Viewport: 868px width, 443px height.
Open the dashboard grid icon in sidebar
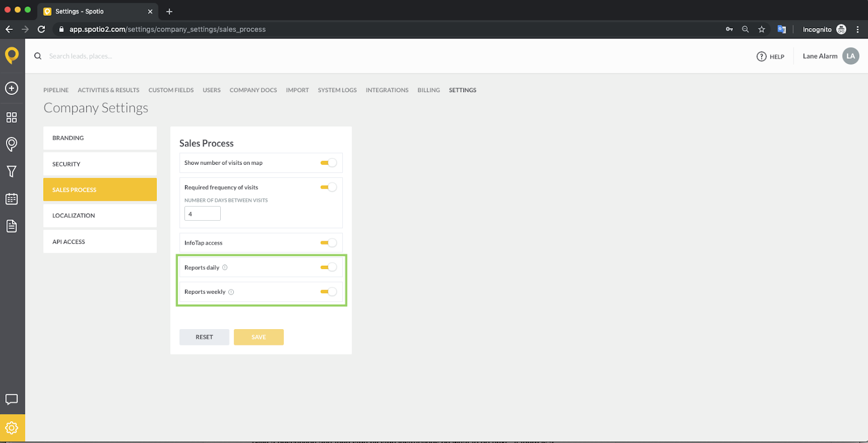tap(11, 118)
